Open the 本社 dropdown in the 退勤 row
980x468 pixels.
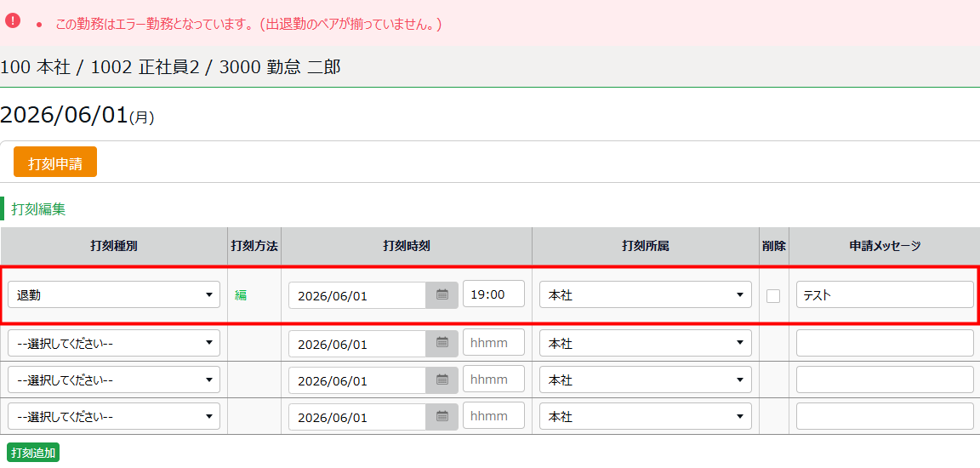pyautogui.click(x=645, y=295)
